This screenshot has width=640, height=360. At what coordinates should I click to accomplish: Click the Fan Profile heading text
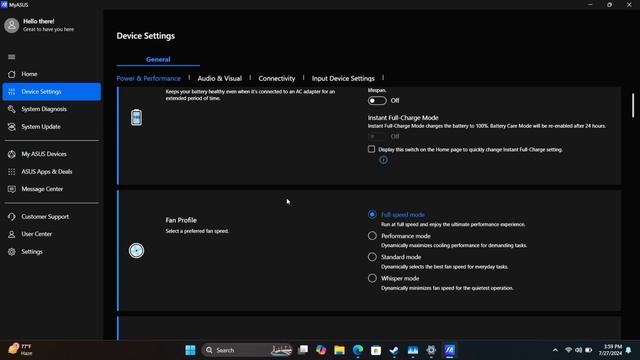click(181, 220)
